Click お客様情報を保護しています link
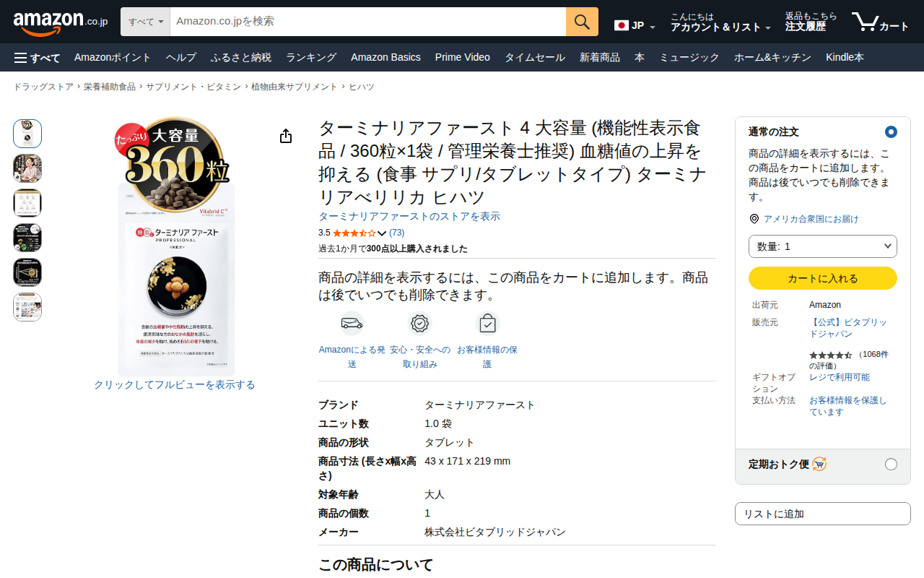 848,406
